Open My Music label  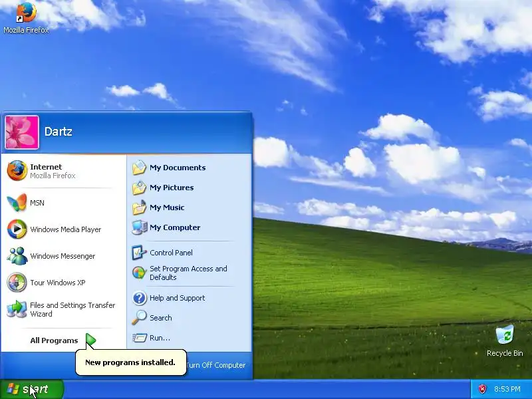click(x=167, y=207)
